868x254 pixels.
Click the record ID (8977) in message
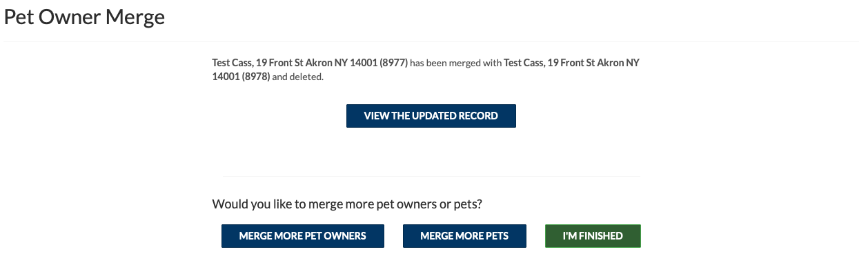point(395,63)
